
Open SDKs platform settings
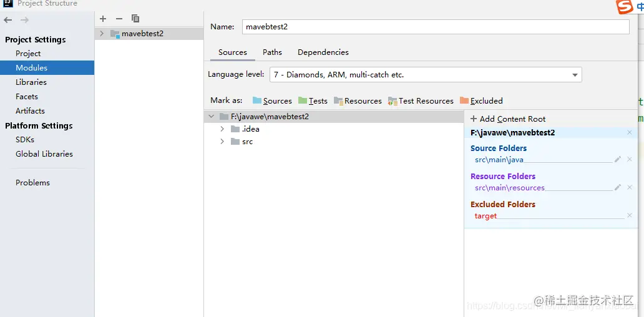tap(24, 140)
